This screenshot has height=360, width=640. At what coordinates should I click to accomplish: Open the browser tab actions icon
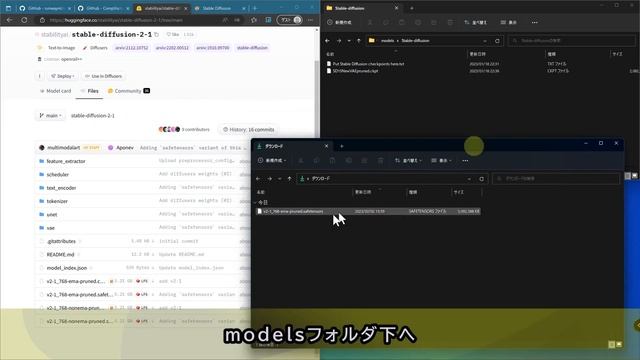pyautogui.click(x=8, y=8)
